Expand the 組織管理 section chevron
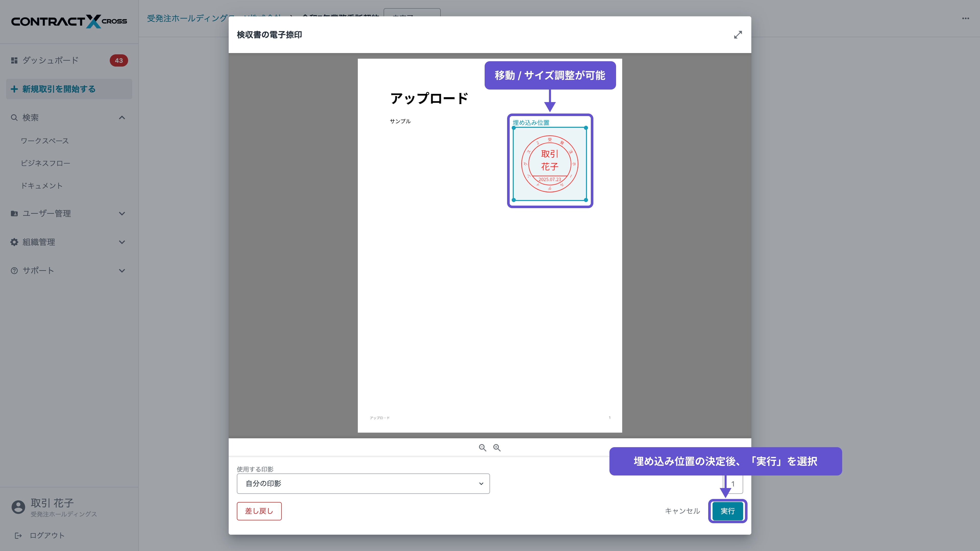 [122, 242]
